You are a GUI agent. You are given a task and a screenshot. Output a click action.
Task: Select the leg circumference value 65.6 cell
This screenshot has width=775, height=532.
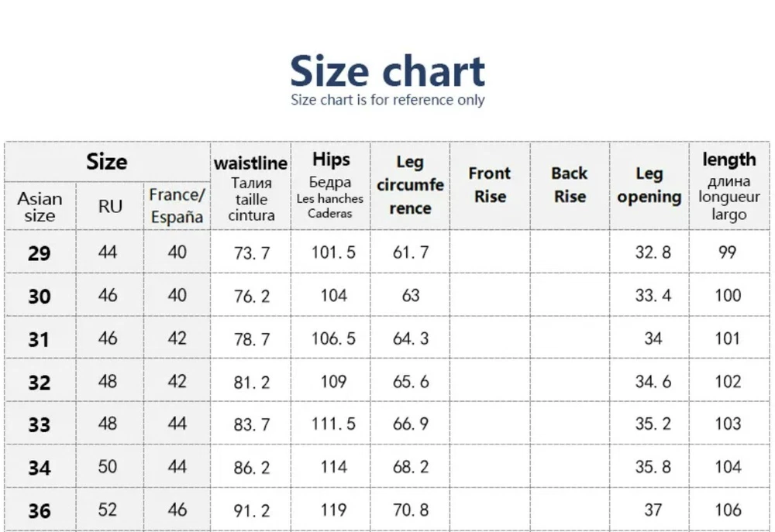pos(411,382)
